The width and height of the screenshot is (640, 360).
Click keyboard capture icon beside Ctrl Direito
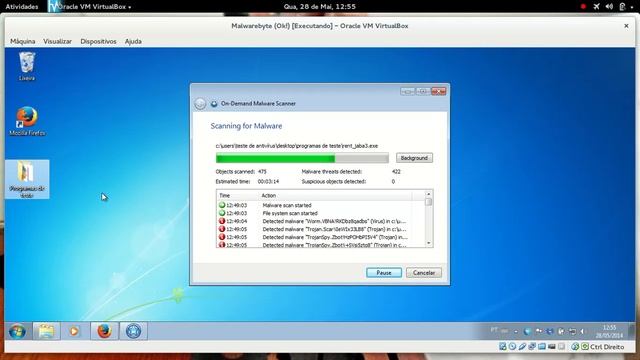[585, 347]
